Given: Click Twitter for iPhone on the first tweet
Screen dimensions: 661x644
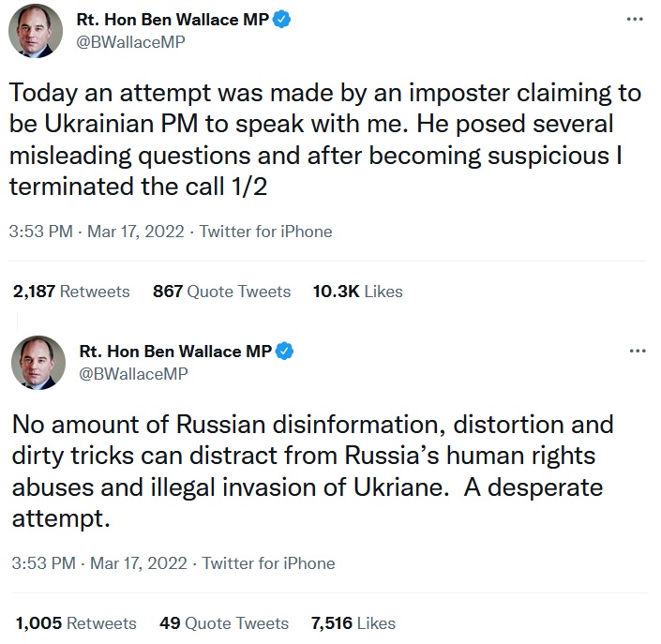Looking at the screenshot, I should pyautogui.click(x=265, y=232).
